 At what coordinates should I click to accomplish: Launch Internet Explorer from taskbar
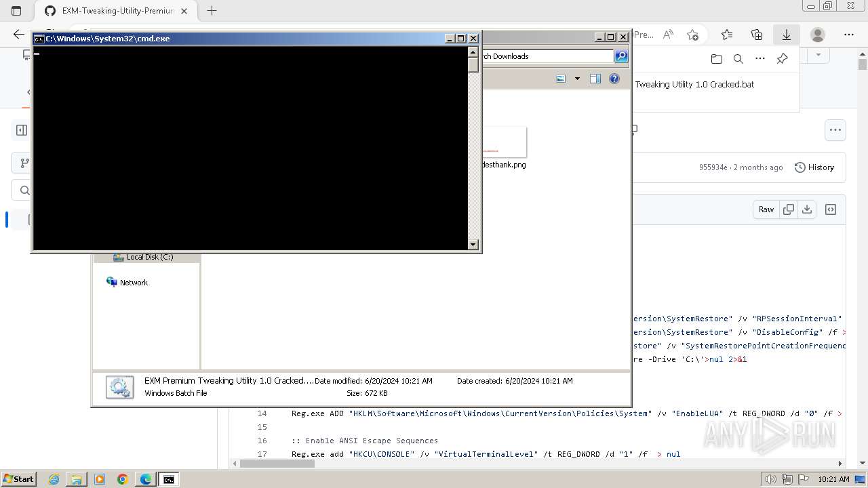click(54, 479)
